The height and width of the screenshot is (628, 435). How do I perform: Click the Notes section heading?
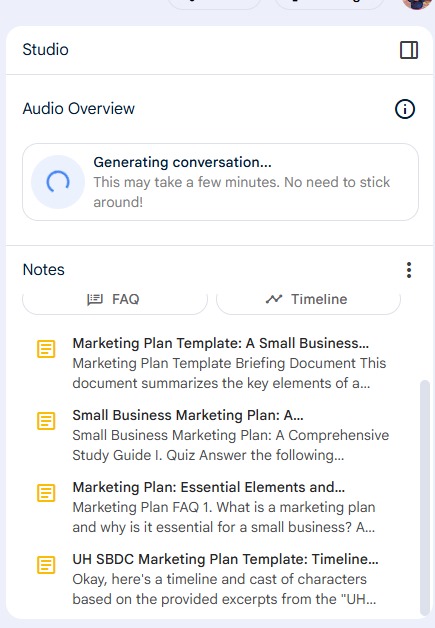(44, 270)
